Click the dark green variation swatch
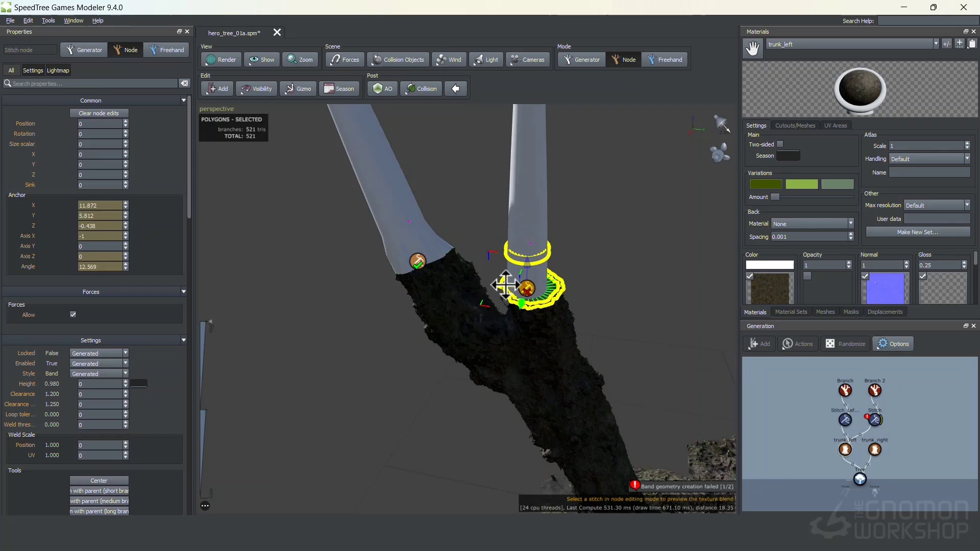 [x=766, y=184]
